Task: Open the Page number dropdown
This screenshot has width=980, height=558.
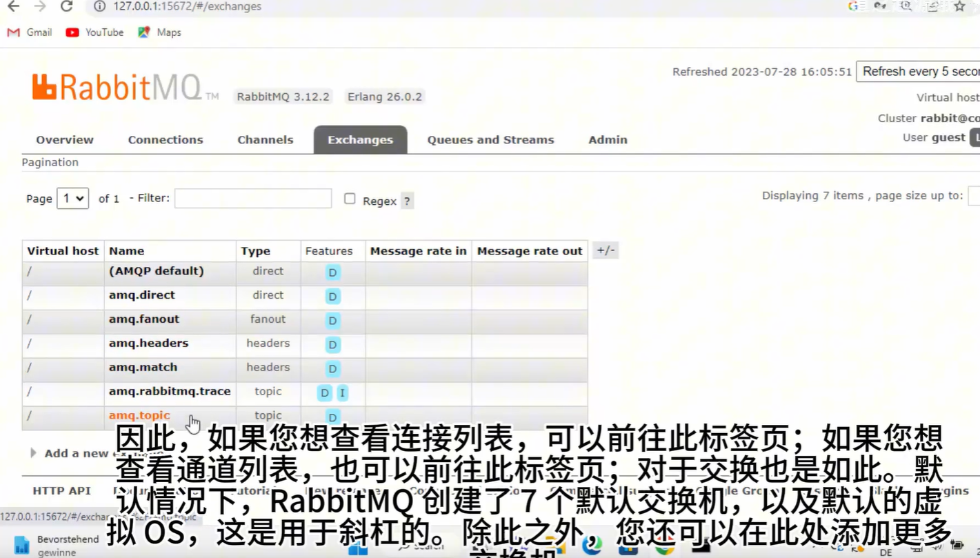Action: (72, 199)
